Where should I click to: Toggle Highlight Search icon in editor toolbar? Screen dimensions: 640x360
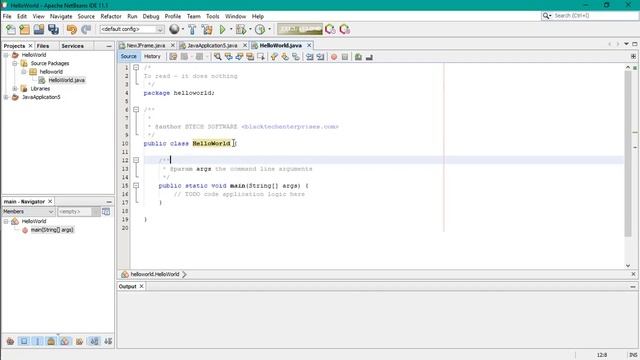click(250, 57)
